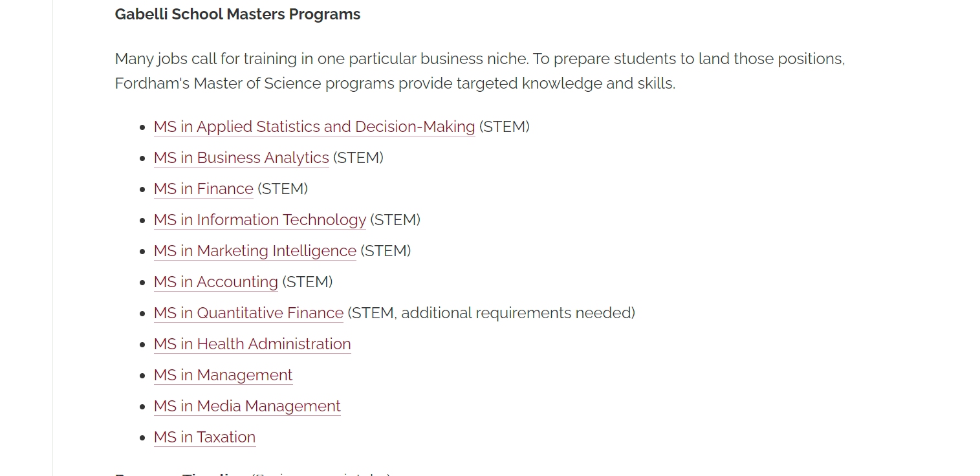980x476 pixels.
Task: Select the MS in Marketing Intelligence link
Action: click(x=255, y=251)
